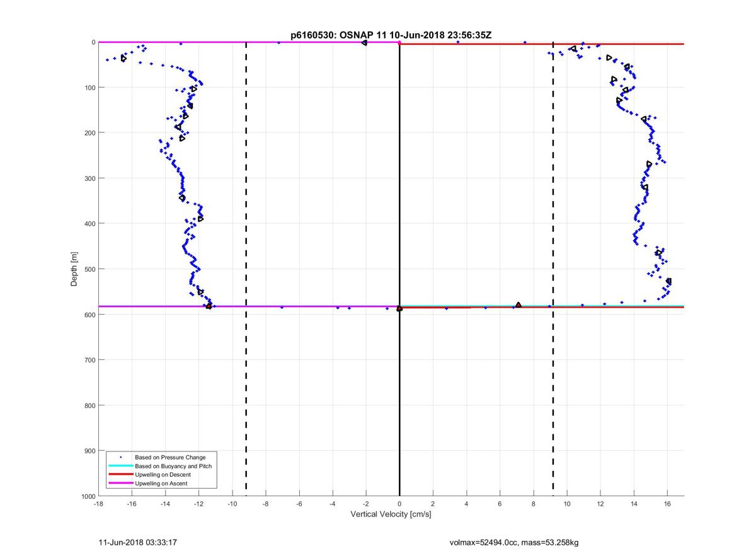Click depth axis tick label 200

pyautogui.click(x=89, y=133)
